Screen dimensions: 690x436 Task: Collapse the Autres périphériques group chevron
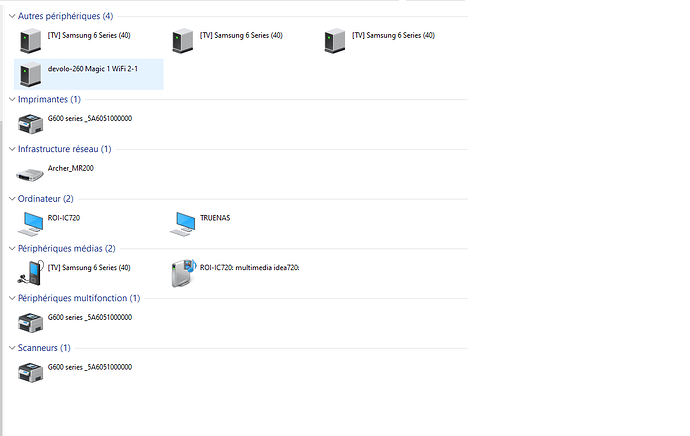point(12,16)
